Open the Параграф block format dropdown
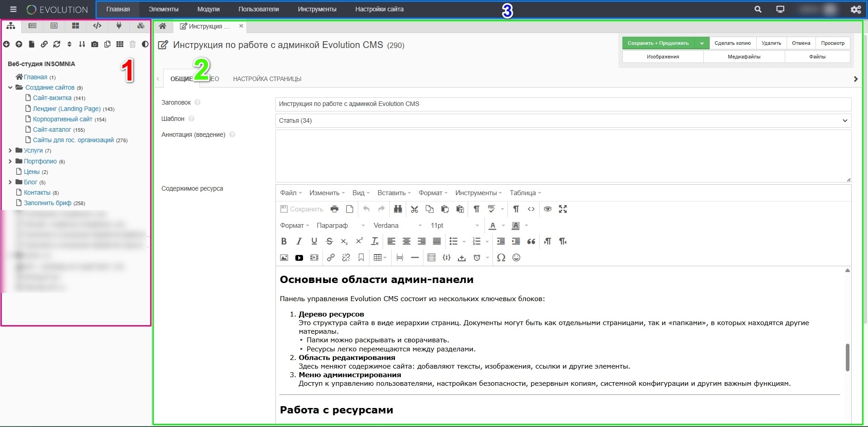Image resolution: width=868 pixels, height=427 pixels. (x=340, y=225)
